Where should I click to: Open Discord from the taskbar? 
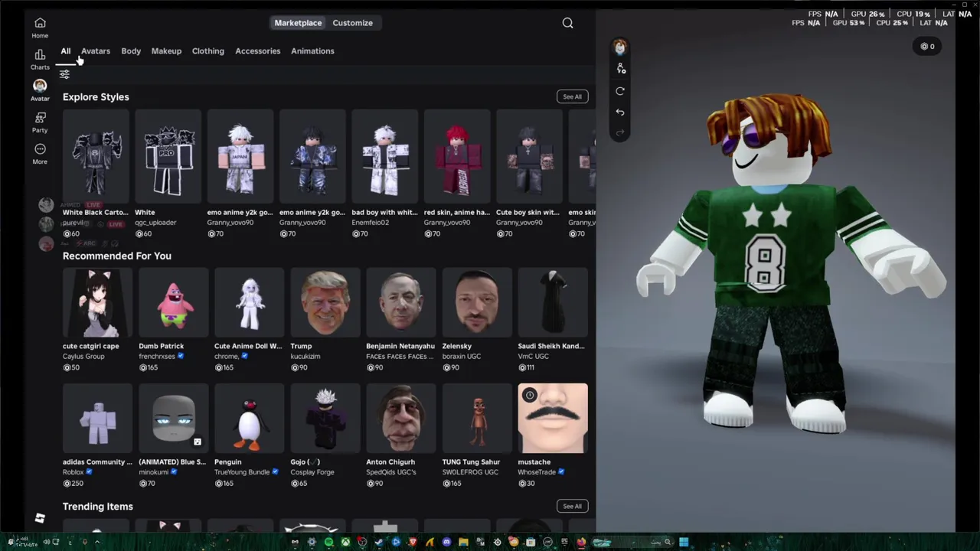(x=446, y=543)
